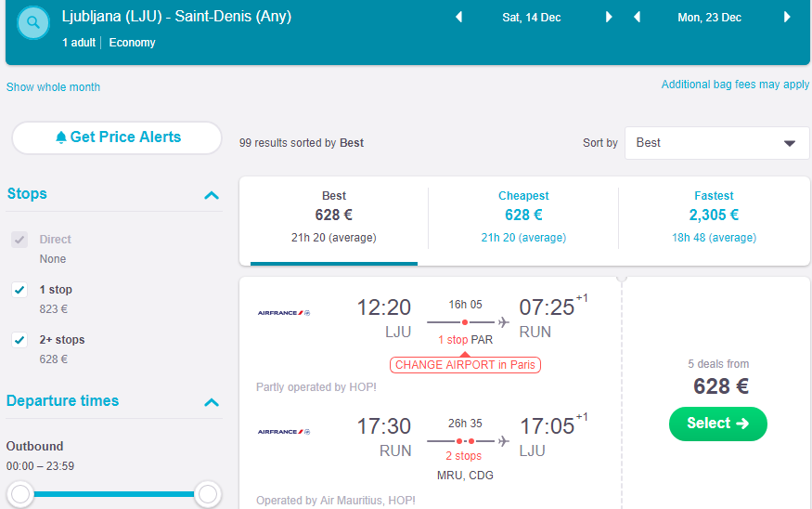The image size is (812, 509).
Task: Switch to the Fastest tab
Action: [714, 215]
